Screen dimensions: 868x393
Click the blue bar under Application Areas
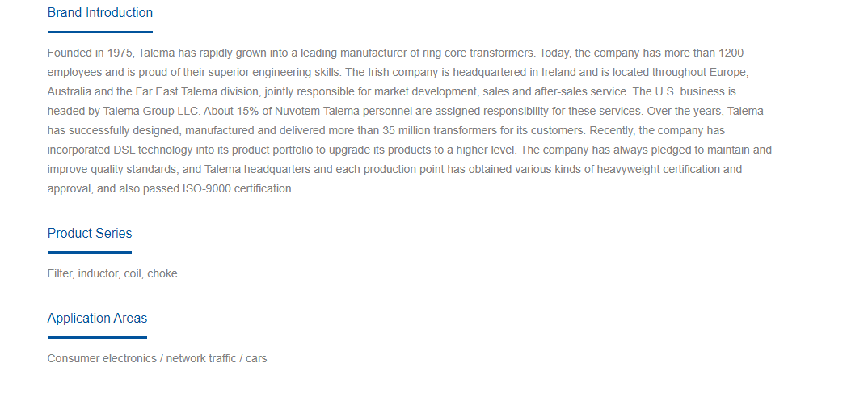click(x=98, y=337)
